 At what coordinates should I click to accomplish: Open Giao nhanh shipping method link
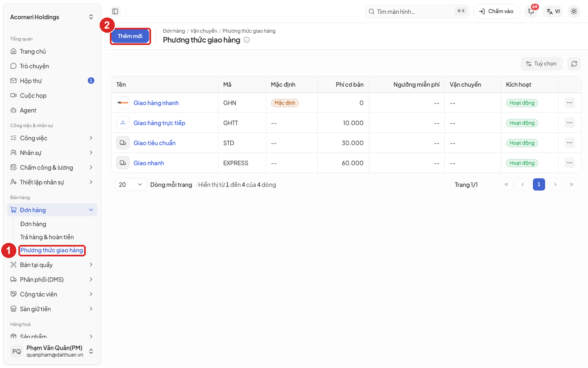tap(149, 163)
